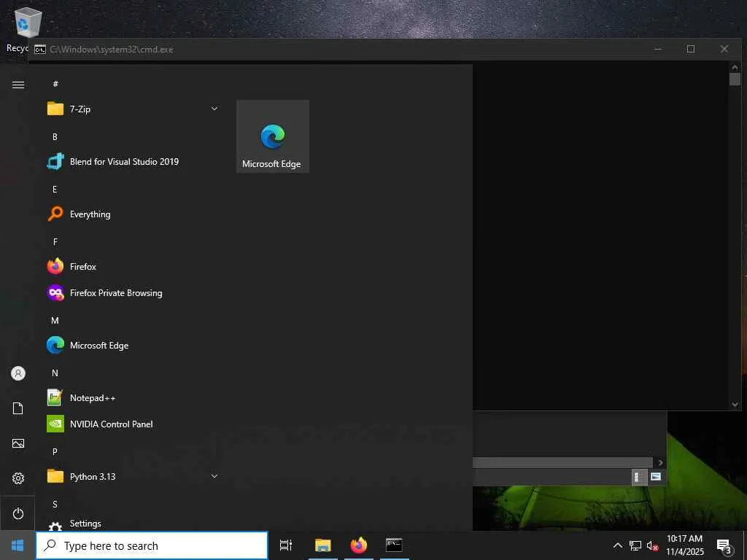Click the cmd.exe window title bar icon

tap(40, 50)
